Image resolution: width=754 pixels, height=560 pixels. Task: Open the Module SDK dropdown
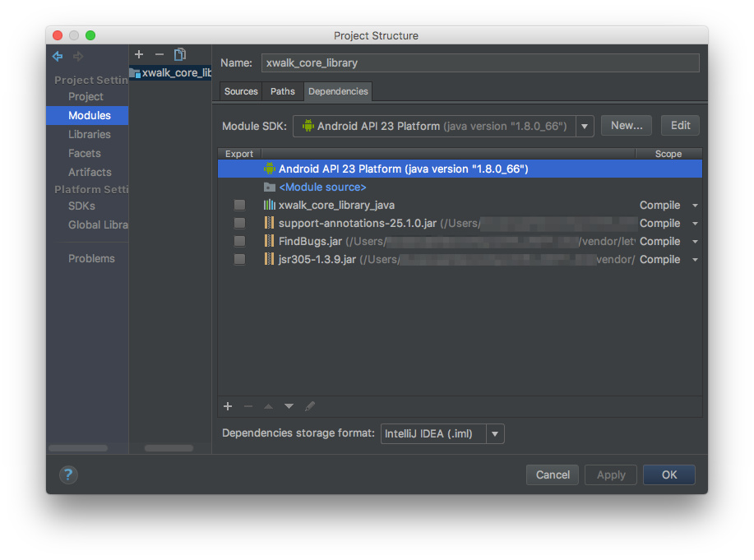(x=585, y=126)
